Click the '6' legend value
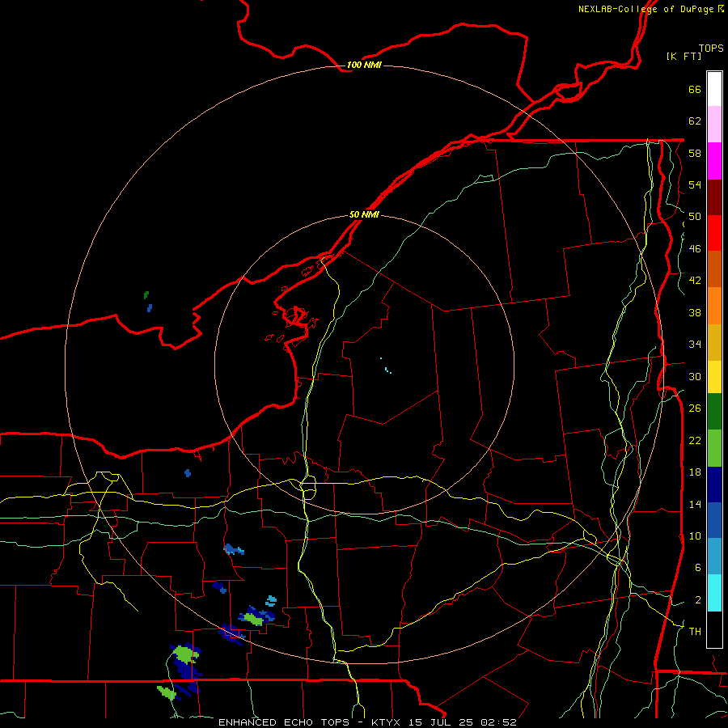 [698, 568]
